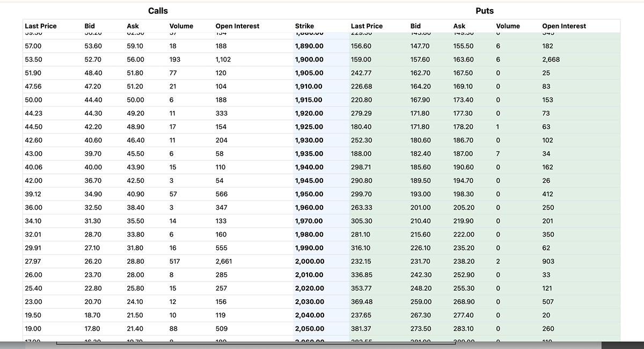The image size is (644, 349).
Task: Select the 1,950.00 strike cell
Action: pos(309,194)
